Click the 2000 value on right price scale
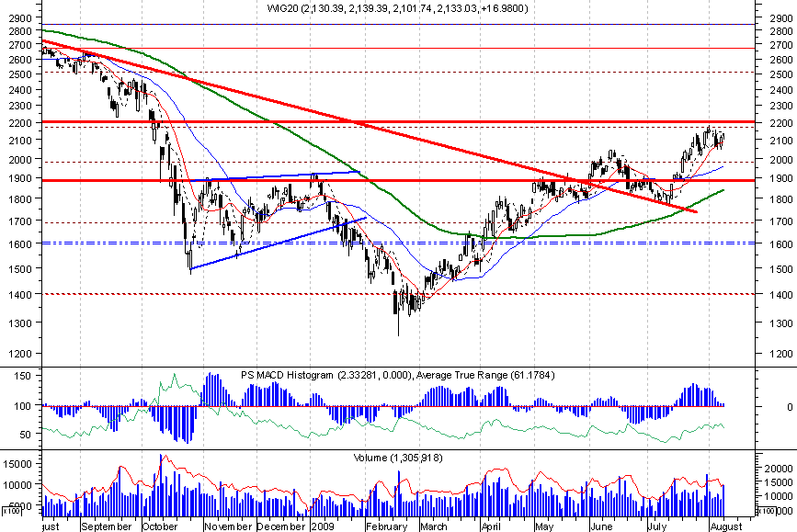Screen dimensions: 797x532 pos(780,160)
